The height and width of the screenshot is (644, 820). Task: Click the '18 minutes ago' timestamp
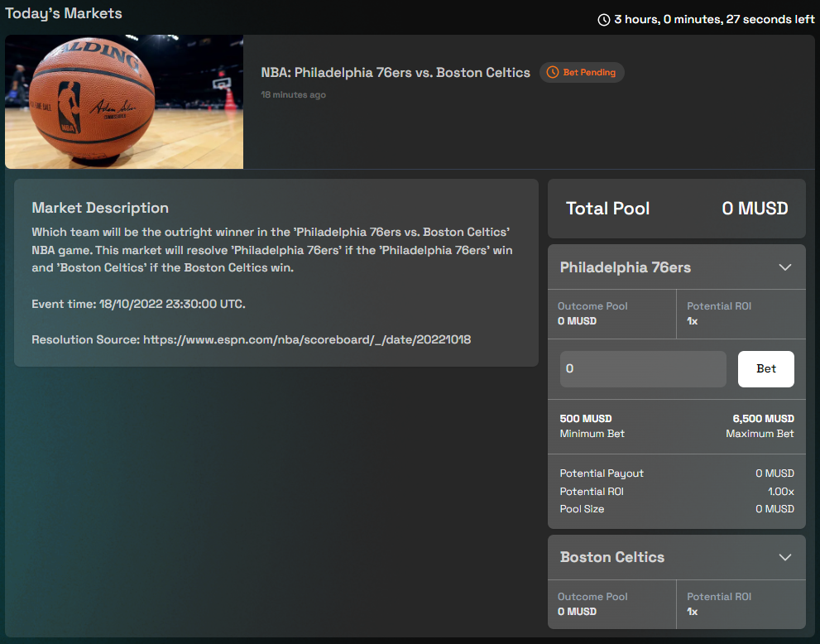(x=294, y=94)
